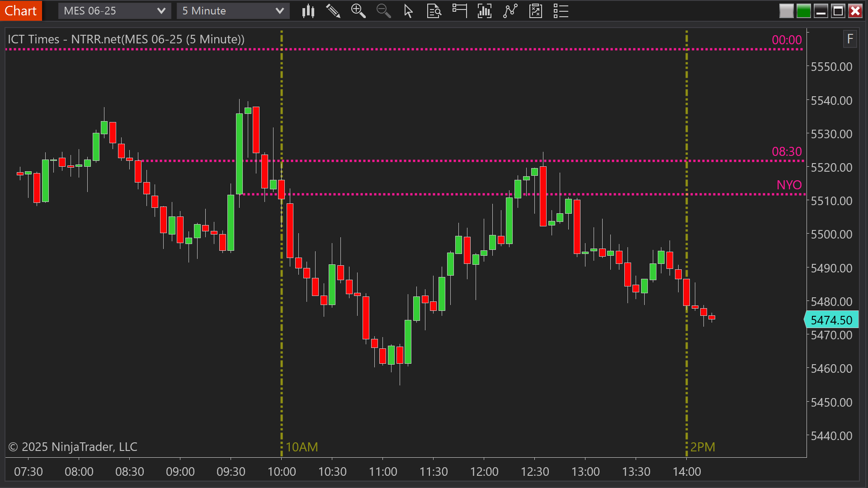The width and height of the screenshot is (868, 488).
Task: Open the Drawing Tools pencil icon
Action: [333, 11]
